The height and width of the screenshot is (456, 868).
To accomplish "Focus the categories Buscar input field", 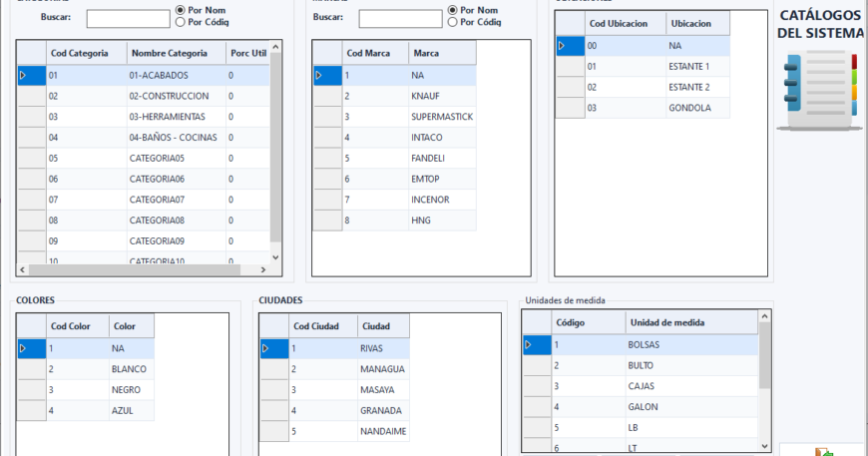I will click(x=128, y=19).
